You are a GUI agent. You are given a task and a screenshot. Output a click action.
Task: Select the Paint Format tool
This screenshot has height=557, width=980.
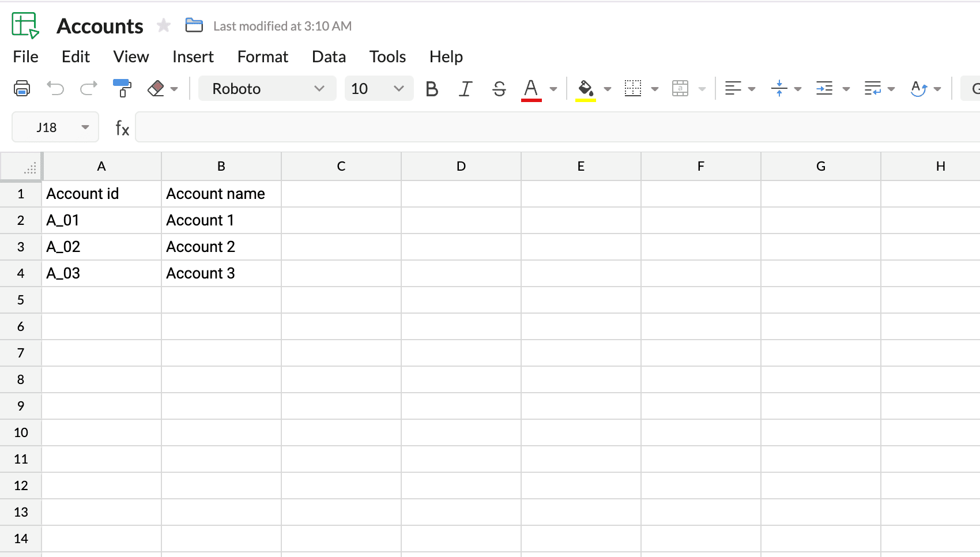(122, 89)
